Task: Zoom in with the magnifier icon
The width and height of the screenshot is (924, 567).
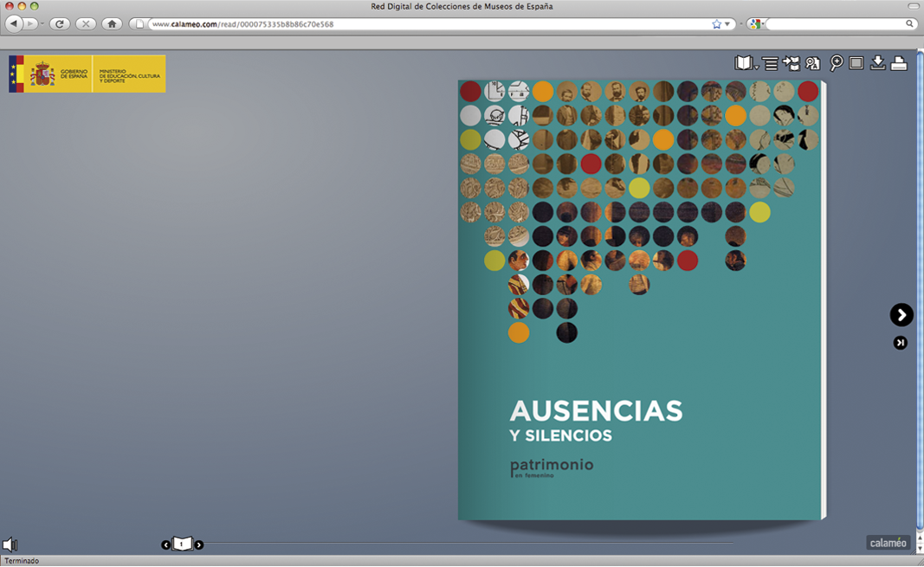Action: 836,63
